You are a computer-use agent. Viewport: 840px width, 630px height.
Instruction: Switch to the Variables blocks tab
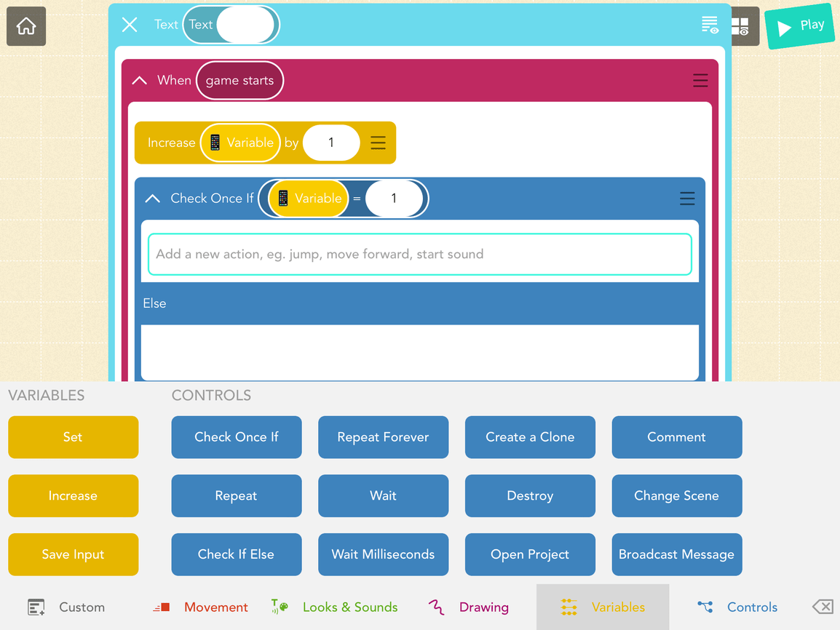click(603, 607)
